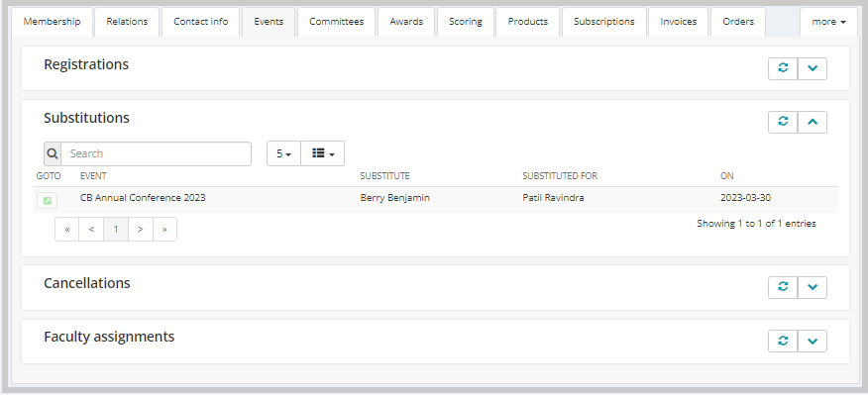The width and height of the screenshot is (868, 395).
Task: Open the Committees tab
Action: [337, 22]
